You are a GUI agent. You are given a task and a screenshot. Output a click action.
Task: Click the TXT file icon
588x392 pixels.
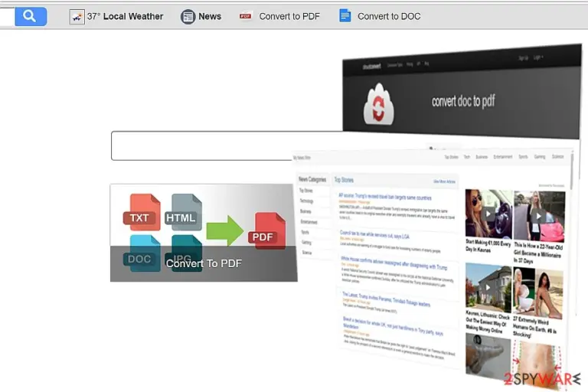point(142,212)
